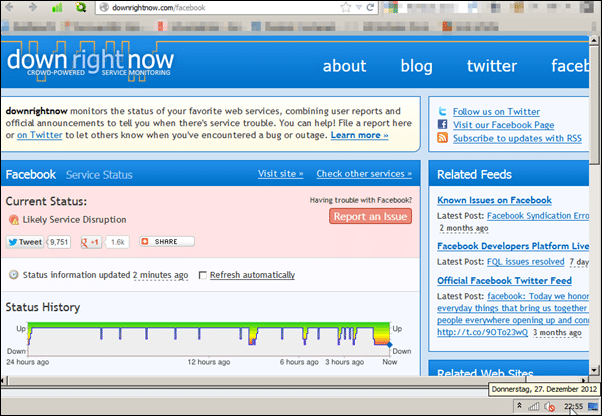
Task: Open the Follow us on Twitter link
Action: click(x=496, y=112)
